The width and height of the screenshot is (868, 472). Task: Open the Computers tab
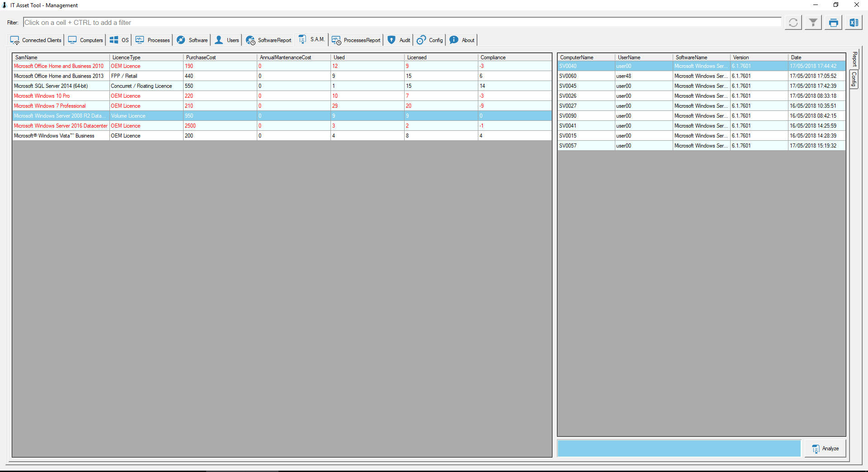point(85,40)
